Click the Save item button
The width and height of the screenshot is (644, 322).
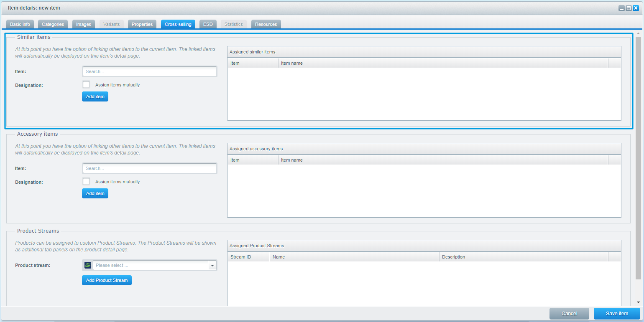[617, 314]
